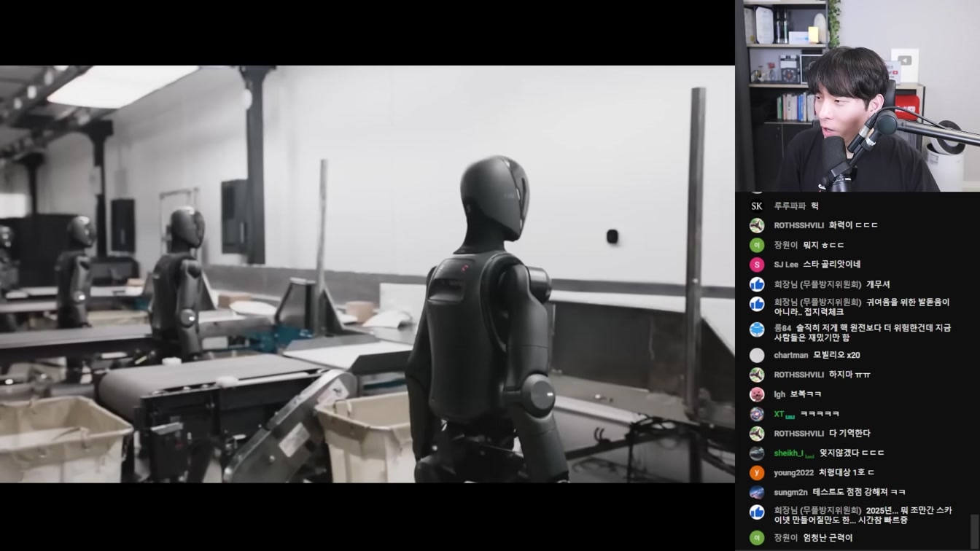Open ROTHSSHVILI's avatar next to 화력이 ㄷㄷㄷ
Image resolution: width=980 pixels, height=551 pixels.
[x=757, y=225]
